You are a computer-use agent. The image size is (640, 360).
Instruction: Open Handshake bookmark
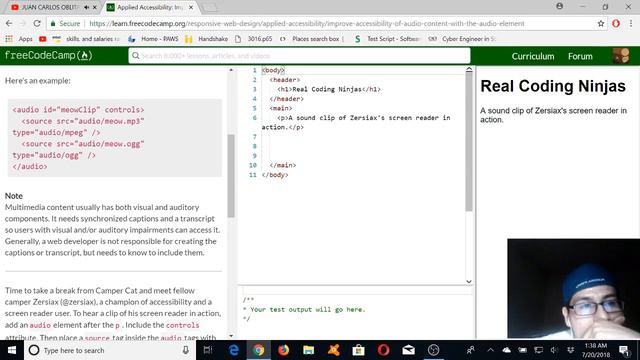207,39
